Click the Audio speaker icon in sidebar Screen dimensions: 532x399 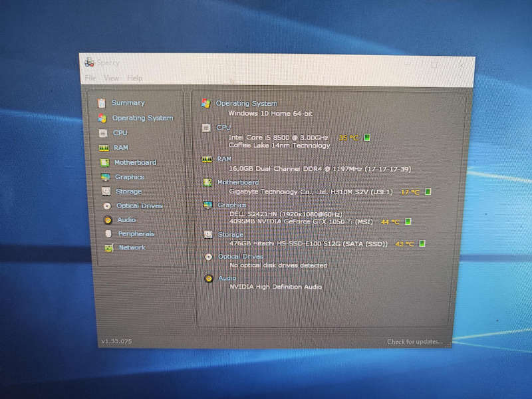(108, 220)
